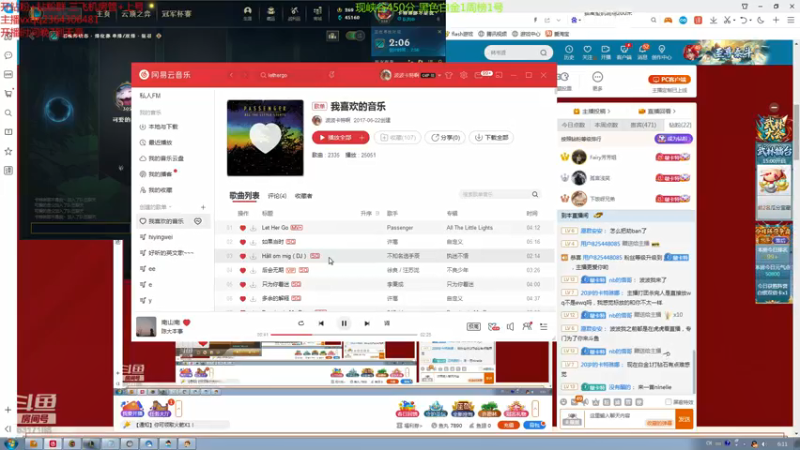Open 私人FM in the sidebar
The image size is (800, 450).
150,96
